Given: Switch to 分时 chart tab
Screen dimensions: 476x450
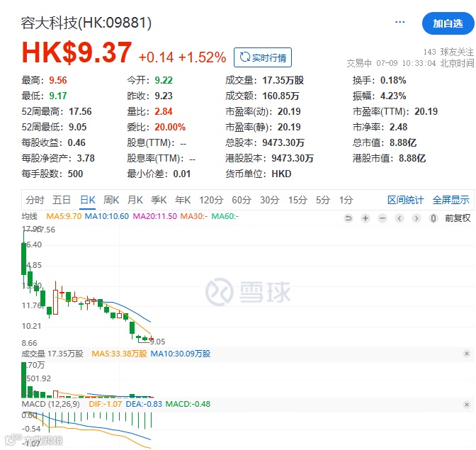Looking at the screenshot, I should click(35, 200).
